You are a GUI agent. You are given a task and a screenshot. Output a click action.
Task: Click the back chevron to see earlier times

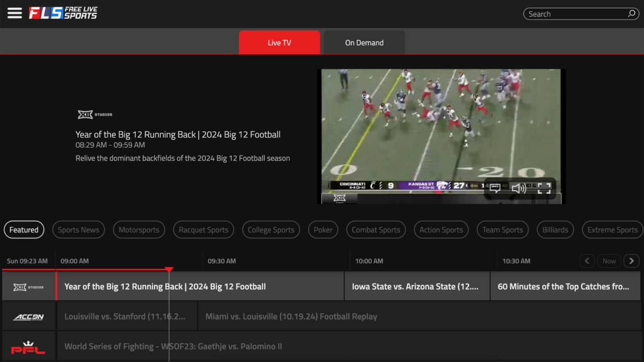[587, 260]
